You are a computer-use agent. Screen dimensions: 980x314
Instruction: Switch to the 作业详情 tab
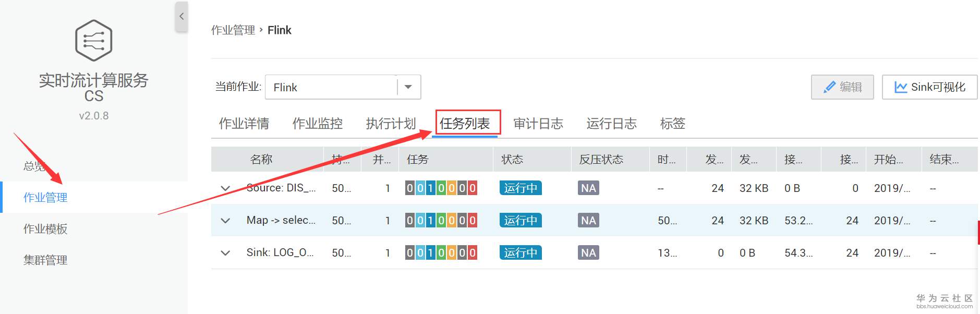(x=244, y=124)
